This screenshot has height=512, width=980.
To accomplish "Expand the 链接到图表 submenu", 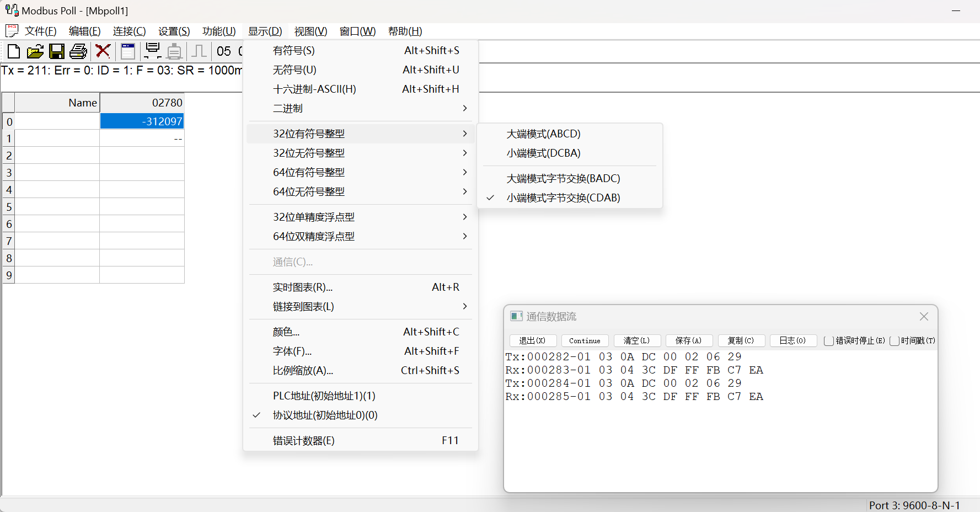I will pos(360,306).
